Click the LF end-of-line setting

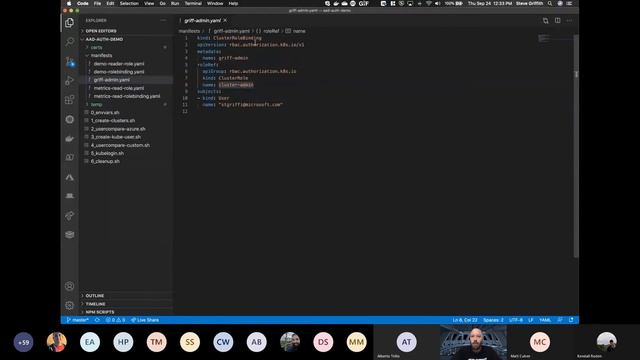click(x=531, y=320)
